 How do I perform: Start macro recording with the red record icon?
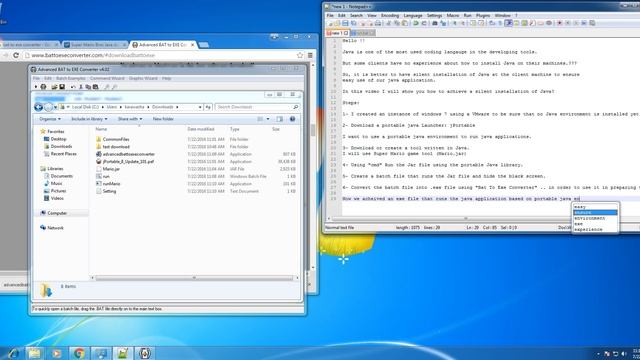[x=559, y=23]
